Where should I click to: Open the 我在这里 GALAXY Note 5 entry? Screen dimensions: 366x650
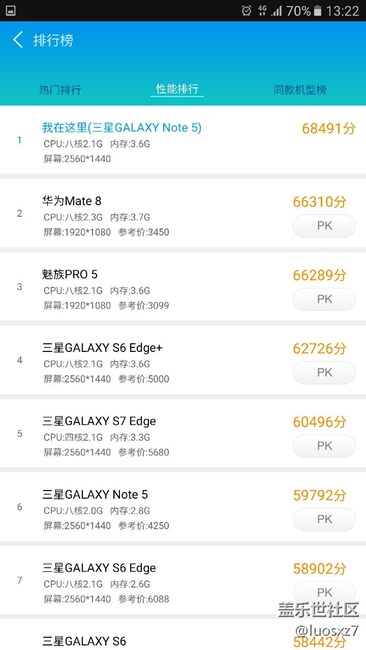183,140
